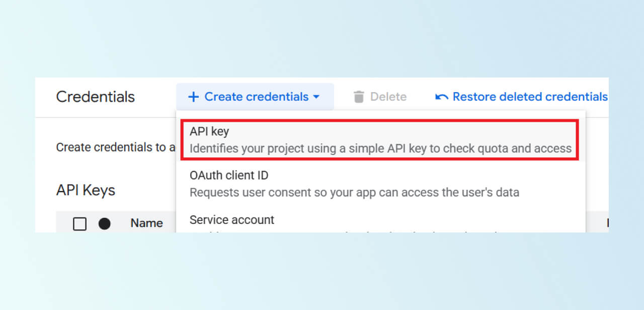644x310 pixels.
Task: Click the Restore undo arrow icon
Action: (x=442, y=97)
